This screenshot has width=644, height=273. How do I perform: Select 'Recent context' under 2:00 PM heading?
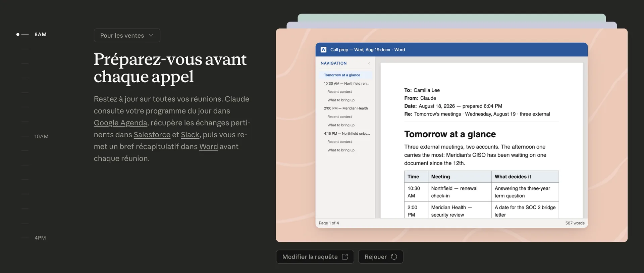click(x=339, y=117)
